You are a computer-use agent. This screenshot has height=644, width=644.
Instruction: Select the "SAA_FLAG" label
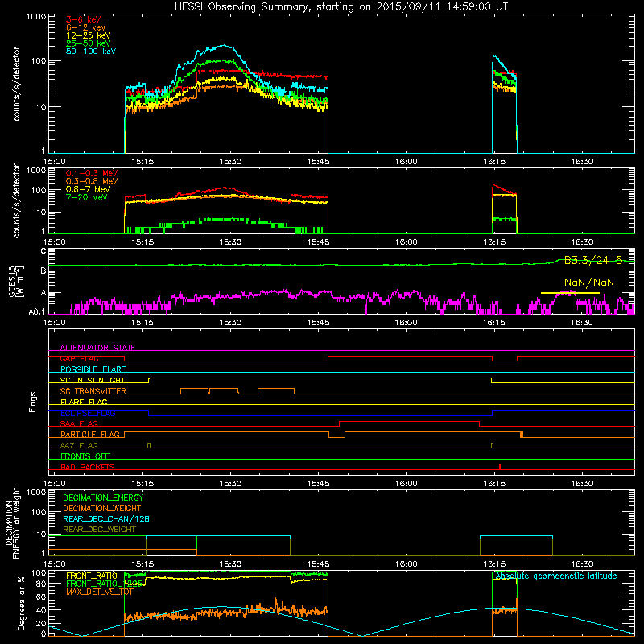(79, 424)
